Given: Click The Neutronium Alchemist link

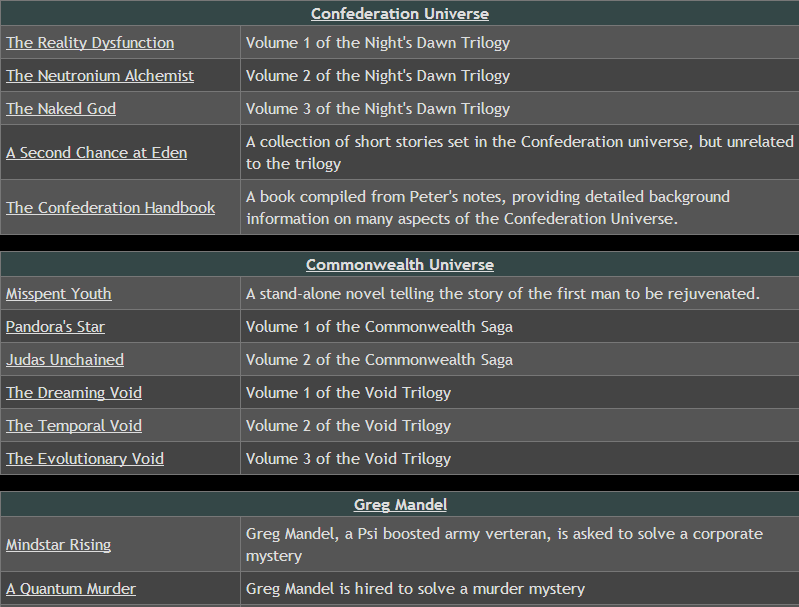Looking at the screenshot, I should 100,76.
